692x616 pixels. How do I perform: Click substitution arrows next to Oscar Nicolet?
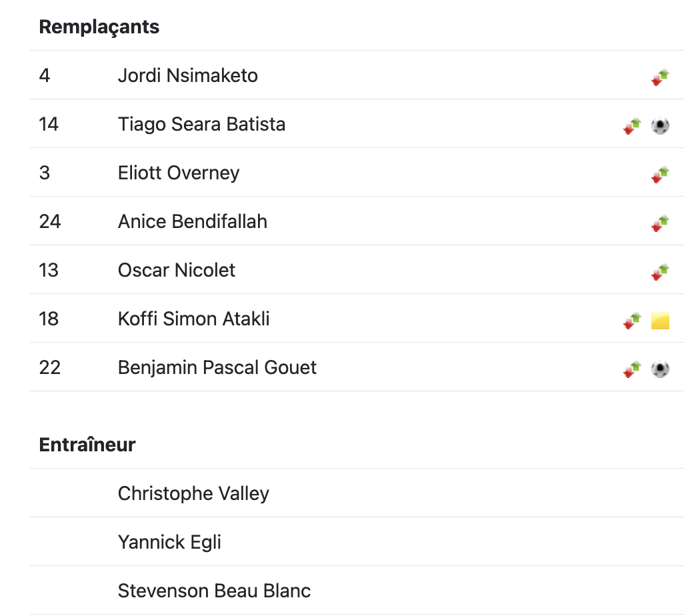[x=660, y=271]
